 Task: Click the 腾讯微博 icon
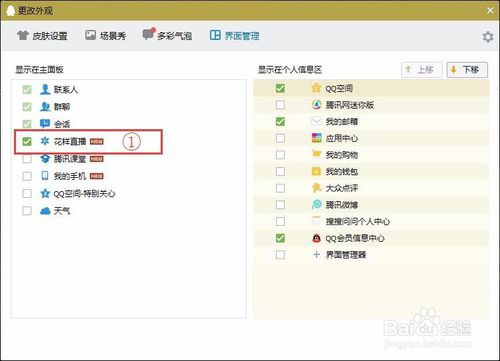click(316, 204)
